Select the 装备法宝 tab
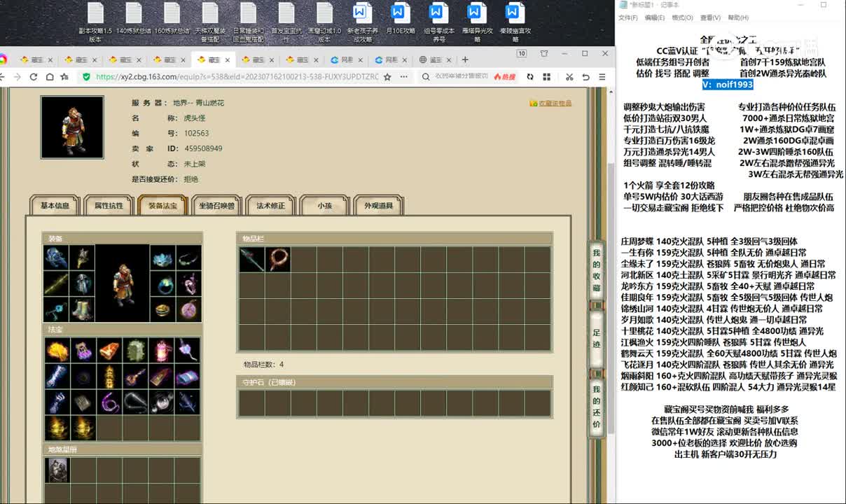The image size is (846, 504). 162,205
